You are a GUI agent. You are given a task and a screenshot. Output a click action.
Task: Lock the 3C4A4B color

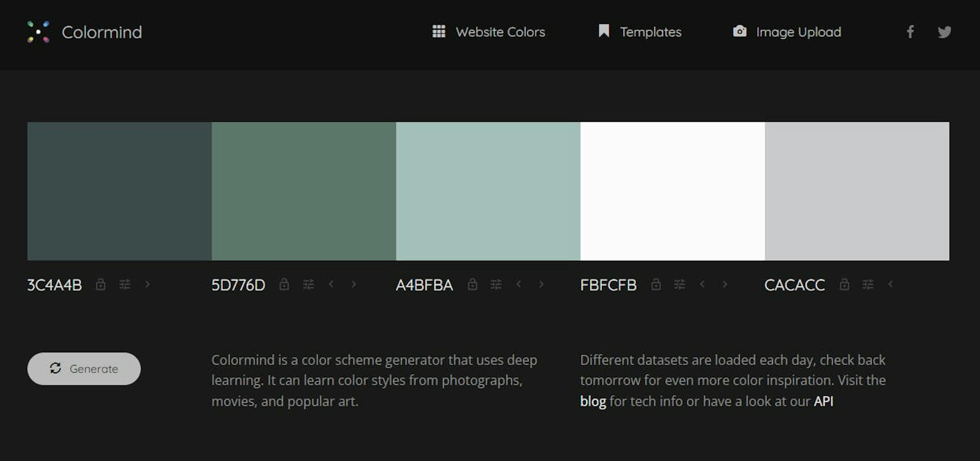point(101,284)
